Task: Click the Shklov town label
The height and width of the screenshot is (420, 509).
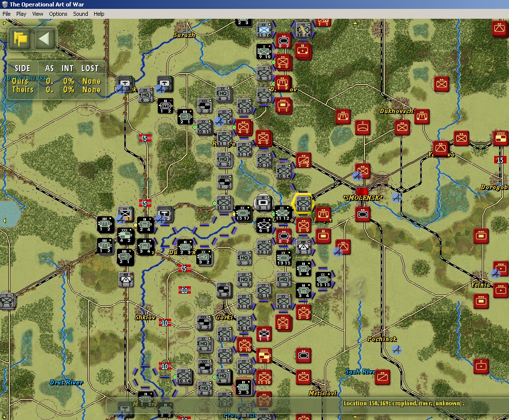Action: click(145, 317)
